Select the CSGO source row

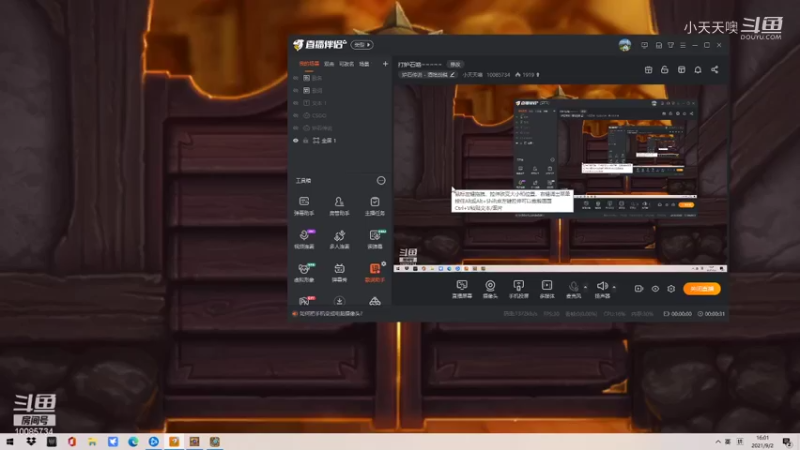tap(340, 115)
